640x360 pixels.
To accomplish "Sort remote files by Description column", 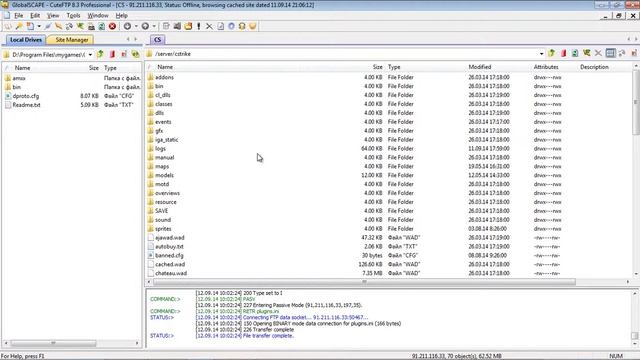I will pyautogui.click(x=594, y=67).
